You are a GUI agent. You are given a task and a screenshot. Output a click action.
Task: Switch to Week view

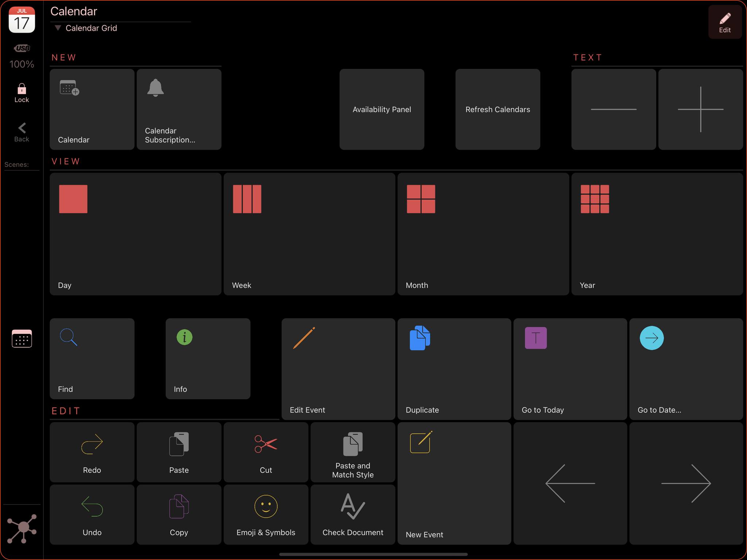click(309, 234)
